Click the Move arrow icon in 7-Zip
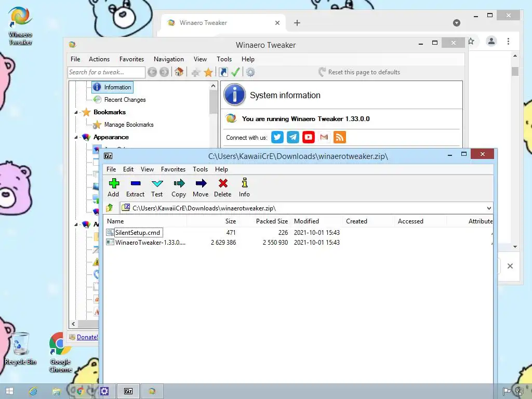This screenshot has height=399, width=532. (201, 183)
